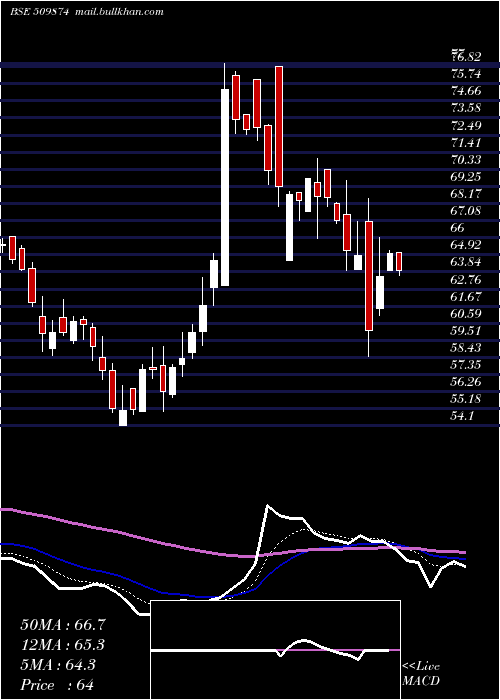This screenshot has width=500, height=700.
Task: Click the 55.18 price axis label
Action: click(x=467, y=399)
